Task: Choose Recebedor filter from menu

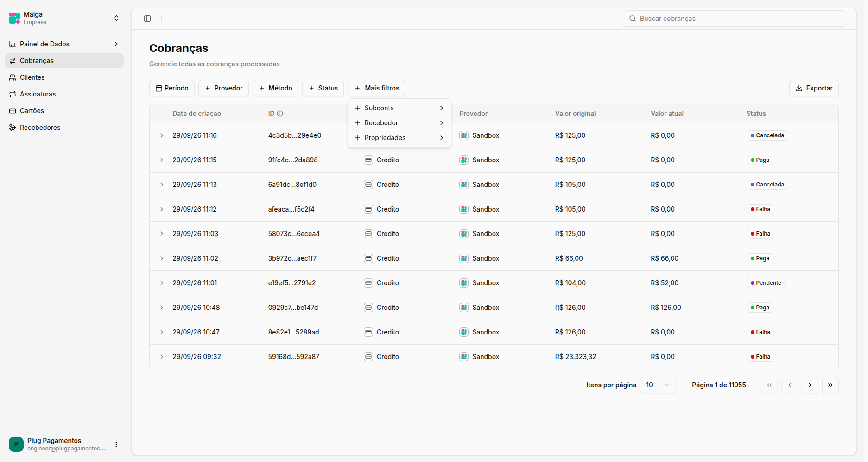Action: 399,123
